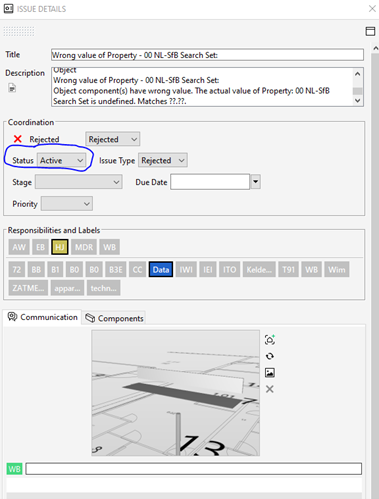
Task: Expand the Stage dropdown
Action: click(x=79, y=182)
